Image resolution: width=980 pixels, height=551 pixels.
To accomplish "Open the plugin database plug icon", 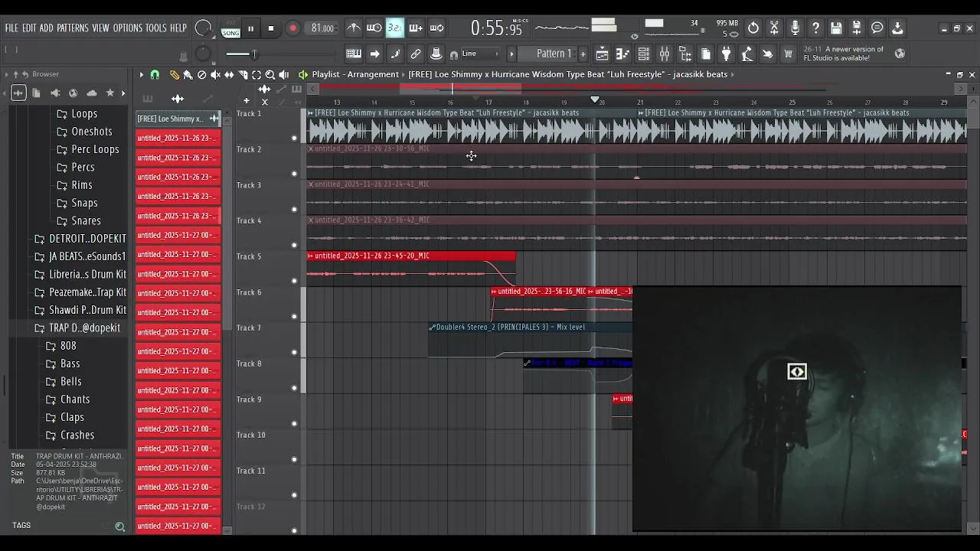I will (x=727, y=54).
